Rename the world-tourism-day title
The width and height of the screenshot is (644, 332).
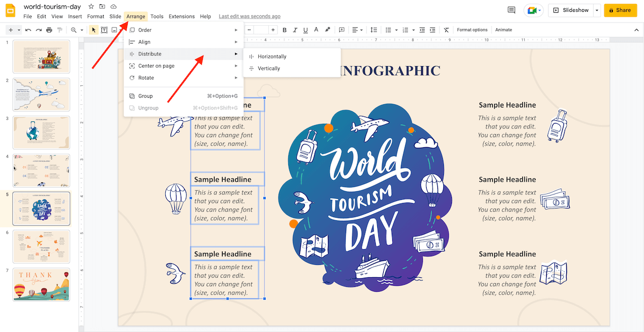52,6
